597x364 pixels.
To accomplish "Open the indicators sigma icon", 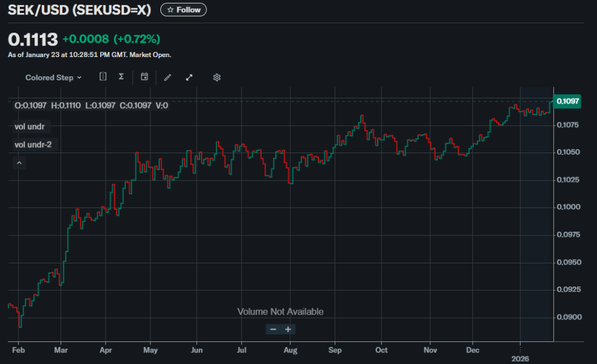I will 121,77.
